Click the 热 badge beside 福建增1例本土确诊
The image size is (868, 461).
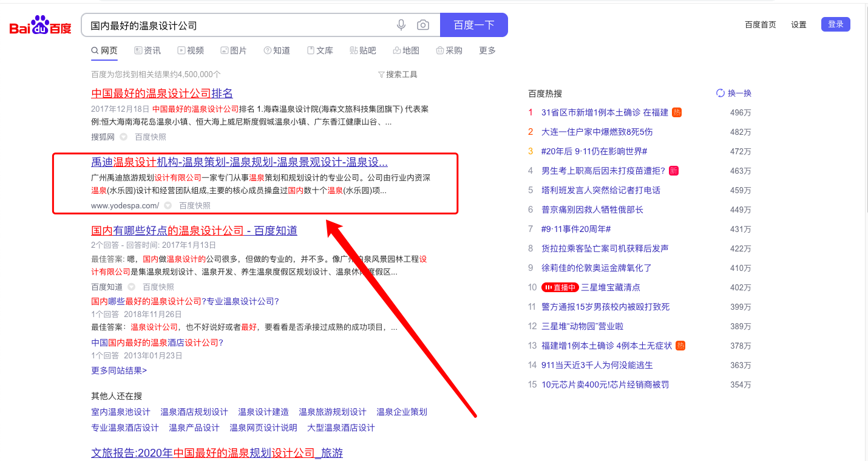click(680, 346)
